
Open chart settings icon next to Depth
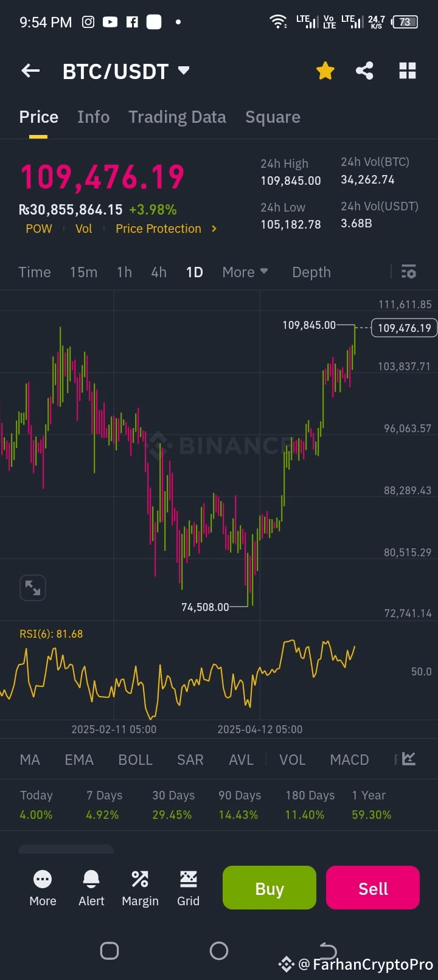pos(409,272)
